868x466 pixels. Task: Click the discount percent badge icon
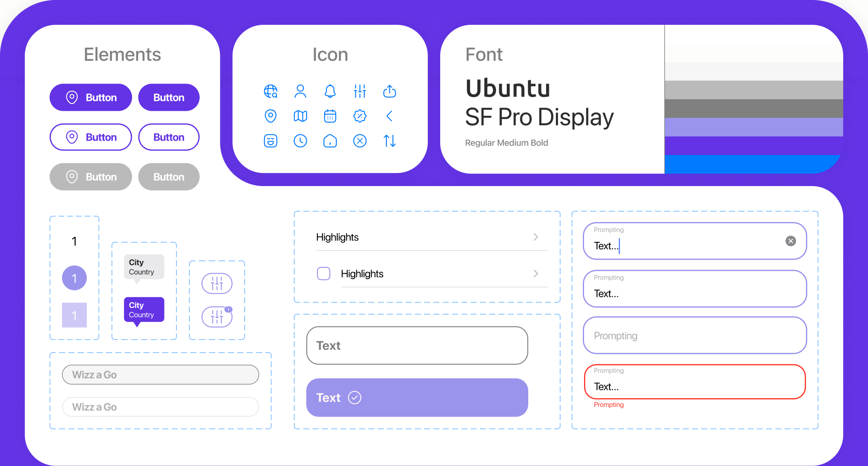pos(360,116)
